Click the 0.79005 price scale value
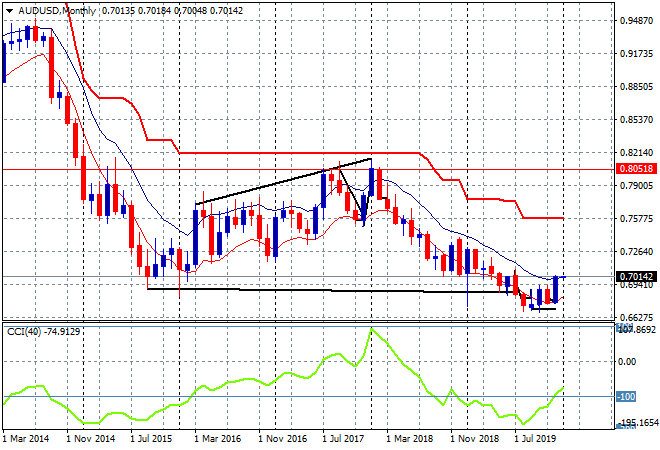Image resolution: width=660 pixels, height=450 pixels. click(636, 186)
